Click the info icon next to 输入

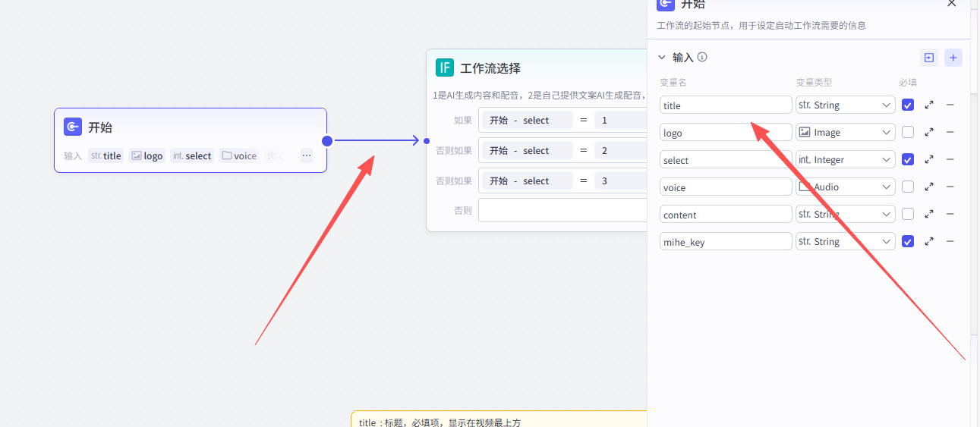702,57
